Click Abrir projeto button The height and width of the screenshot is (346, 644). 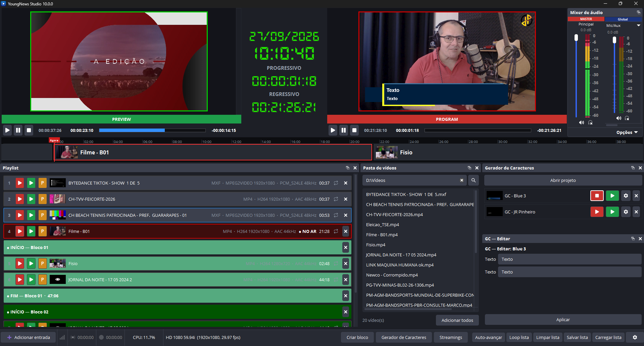(563, 180)
